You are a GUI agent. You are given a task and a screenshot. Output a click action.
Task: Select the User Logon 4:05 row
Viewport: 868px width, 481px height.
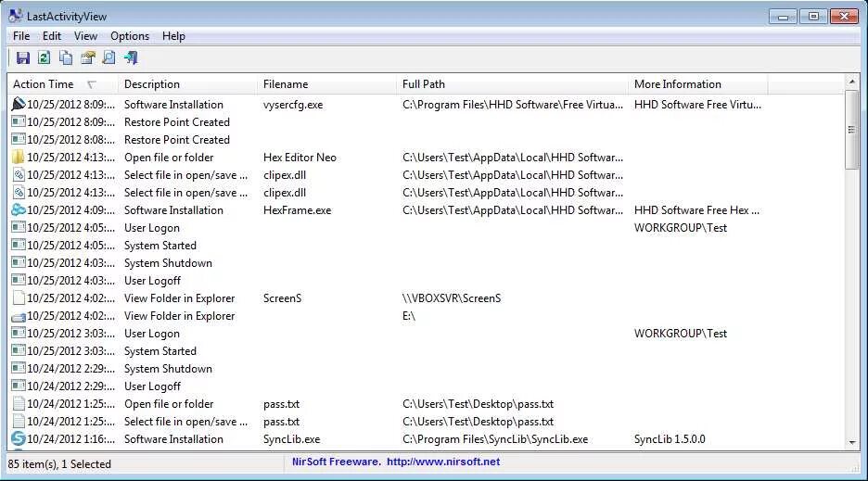(427, 227)
